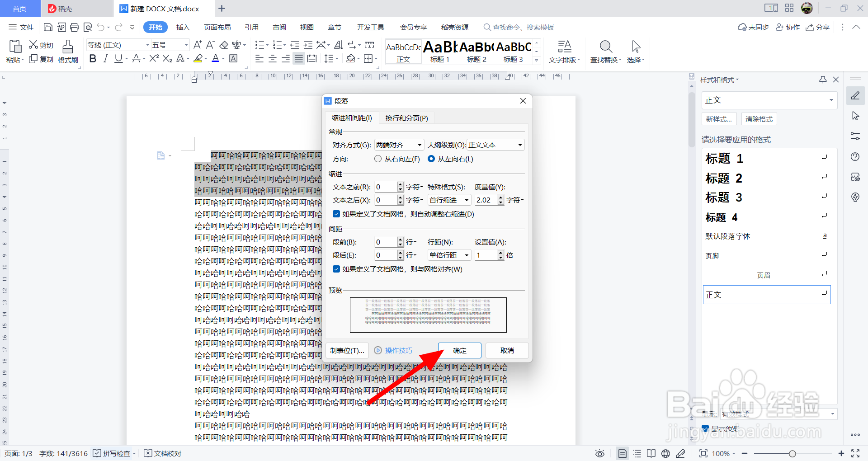Center align text icon

coord(273,59)
